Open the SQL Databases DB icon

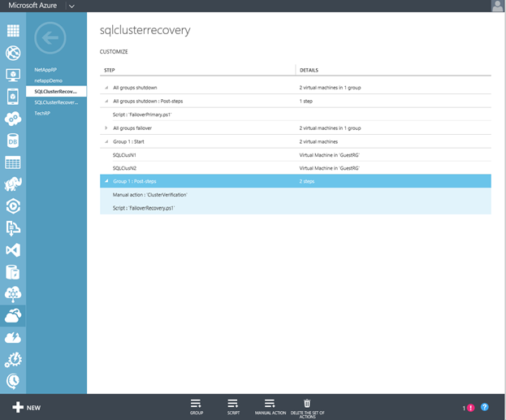point(13,141)
